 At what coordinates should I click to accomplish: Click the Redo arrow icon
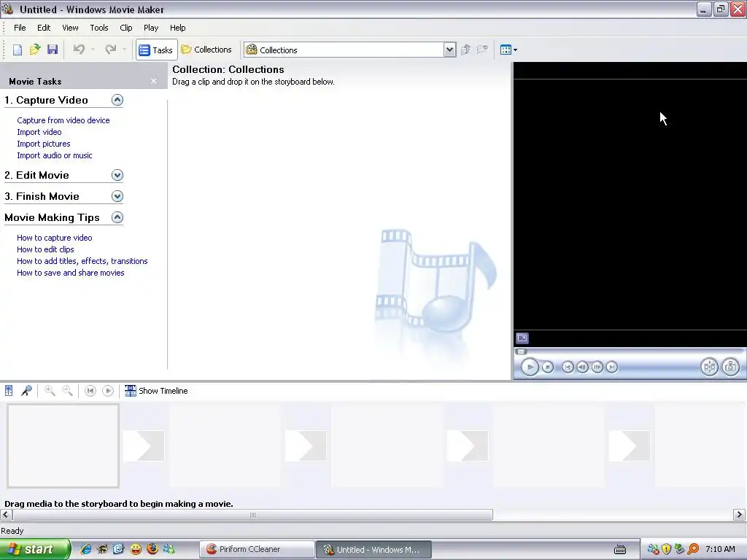[111, 50]
